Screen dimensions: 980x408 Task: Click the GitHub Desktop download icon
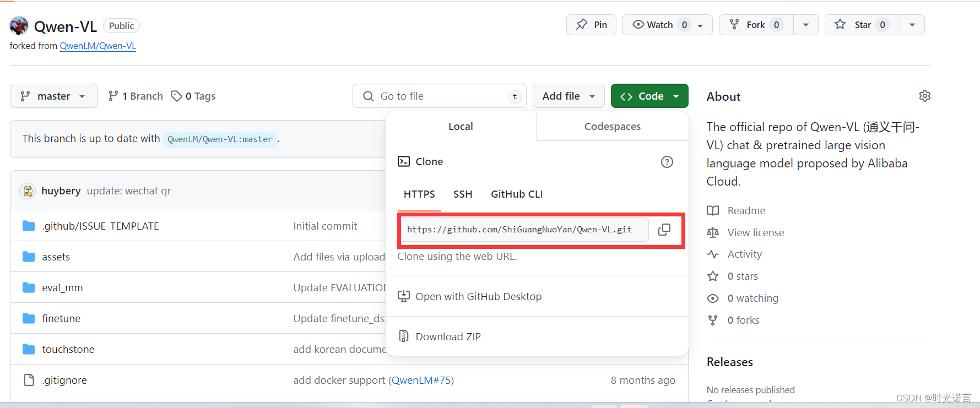(404, 296)
